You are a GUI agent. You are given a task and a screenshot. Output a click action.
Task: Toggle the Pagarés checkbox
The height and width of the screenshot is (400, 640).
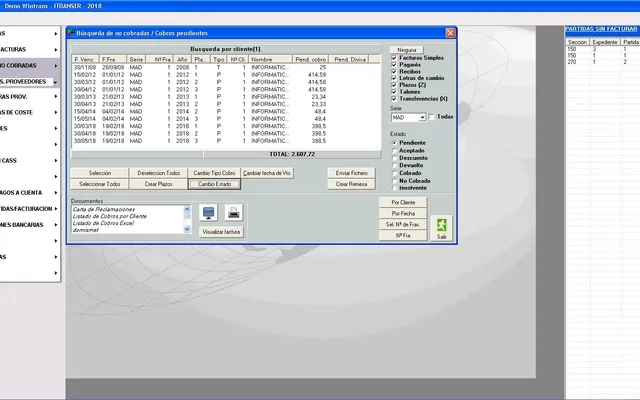pos(394,65)
